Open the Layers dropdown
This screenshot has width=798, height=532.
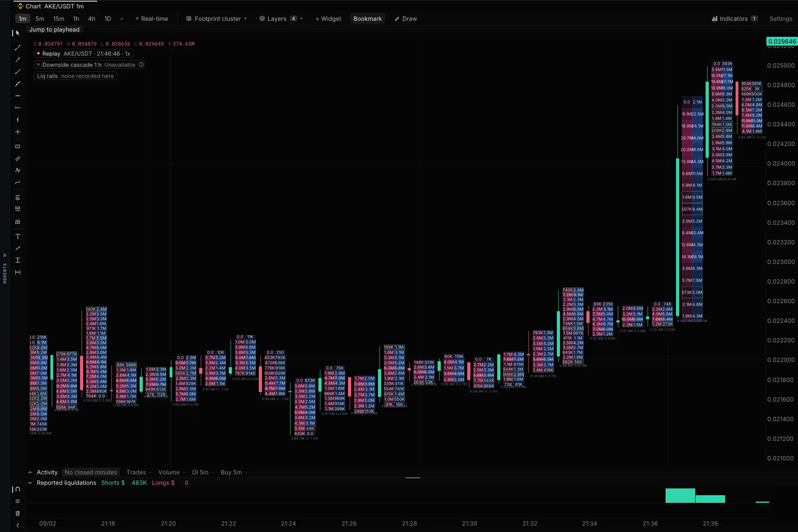281,19
